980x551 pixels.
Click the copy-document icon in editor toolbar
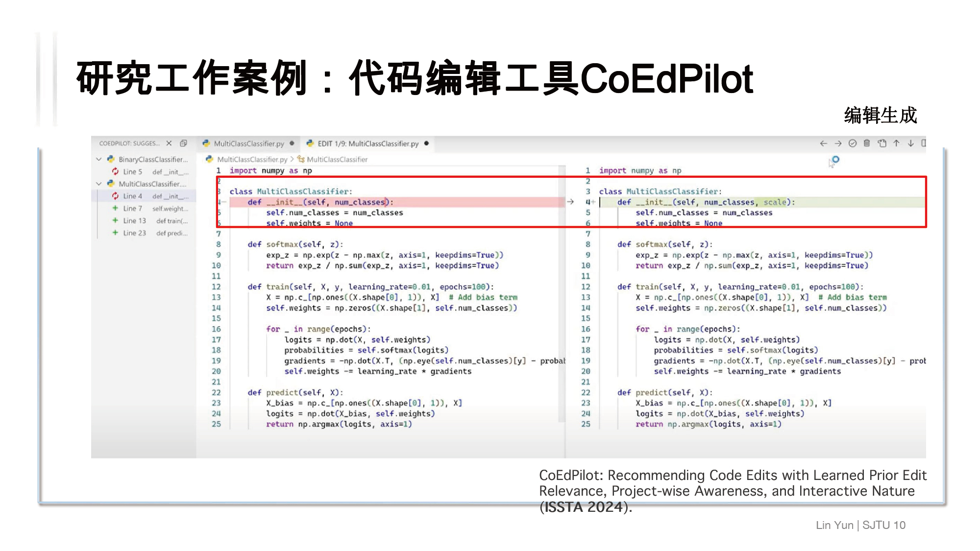(882, 143)
